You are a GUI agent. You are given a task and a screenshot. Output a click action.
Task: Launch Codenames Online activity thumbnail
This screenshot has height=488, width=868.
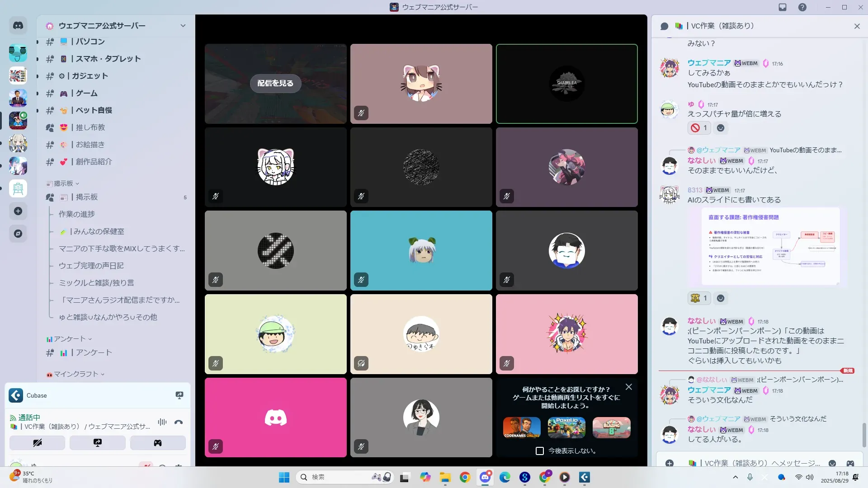click(522, 427)
